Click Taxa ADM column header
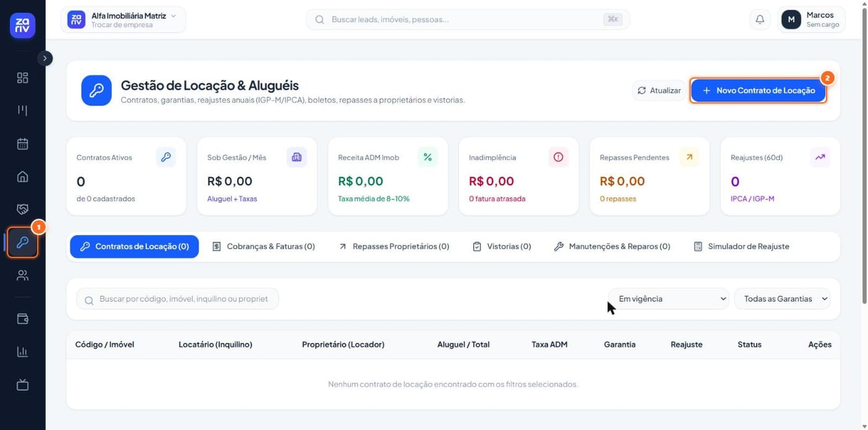 point(549,344)
